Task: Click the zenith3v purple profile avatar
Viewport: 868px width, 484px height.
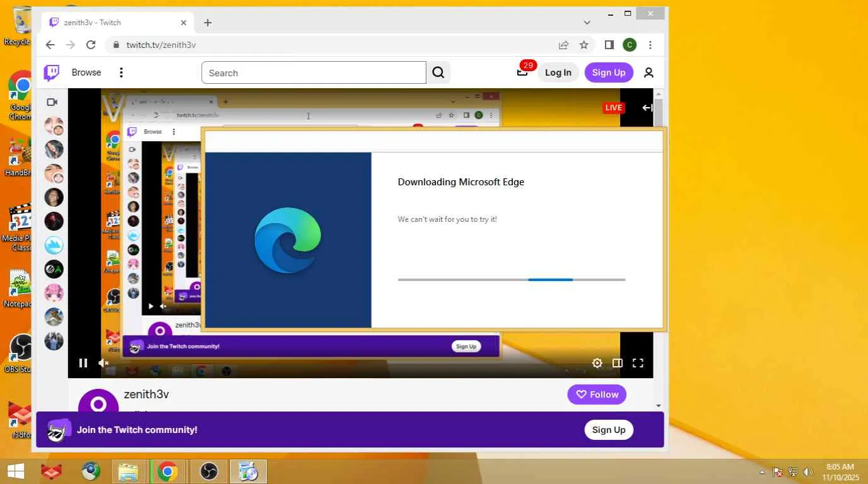Action: [98, 401]
